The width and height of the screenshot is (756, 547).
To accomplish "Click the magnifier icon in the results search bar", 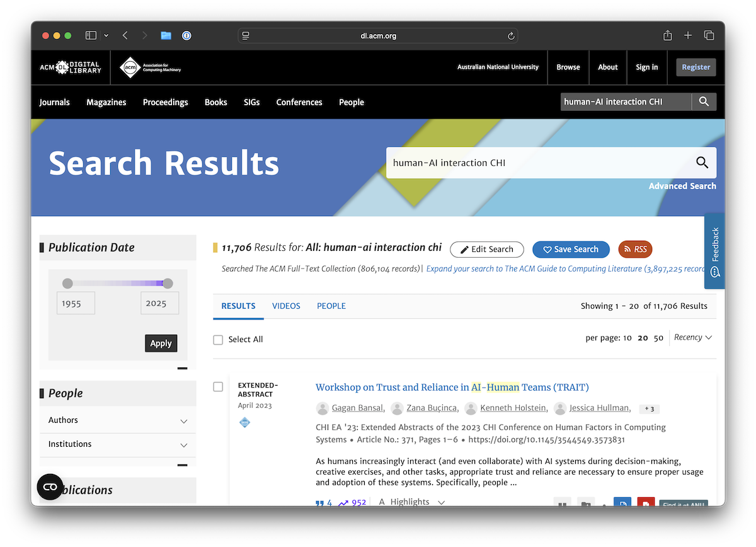I will [x=702, y=163].
